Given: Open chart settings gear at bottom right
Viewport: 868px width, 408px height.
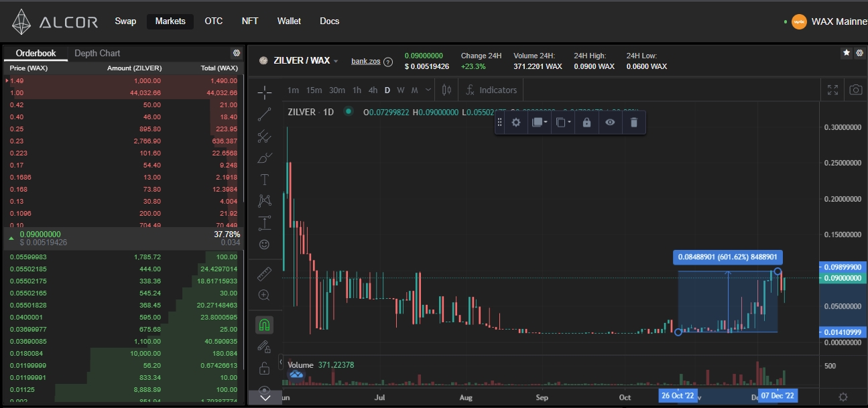Looking at the screenshot, I should pos(843,397).
